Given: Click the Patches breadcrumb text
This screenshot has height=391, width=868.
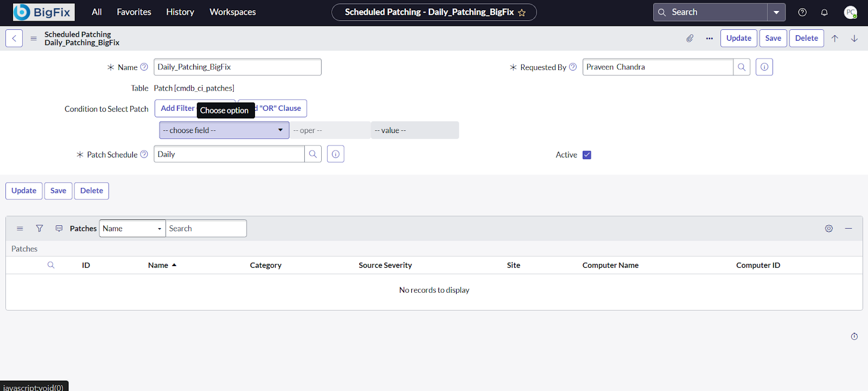Looking at the screenshot, I should click(24, 249).
